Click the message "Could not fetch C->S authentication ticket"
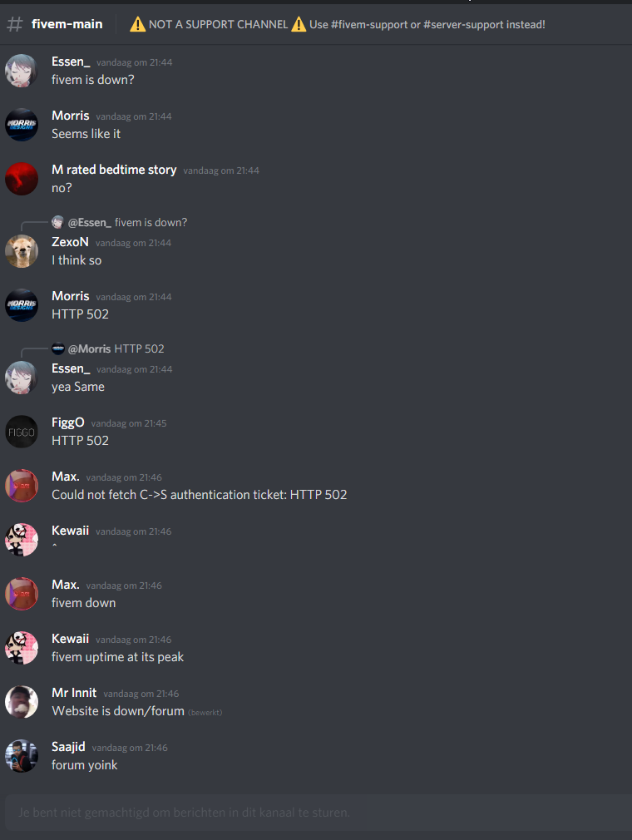Screen dimensions: 632x840 coord(200,495)
